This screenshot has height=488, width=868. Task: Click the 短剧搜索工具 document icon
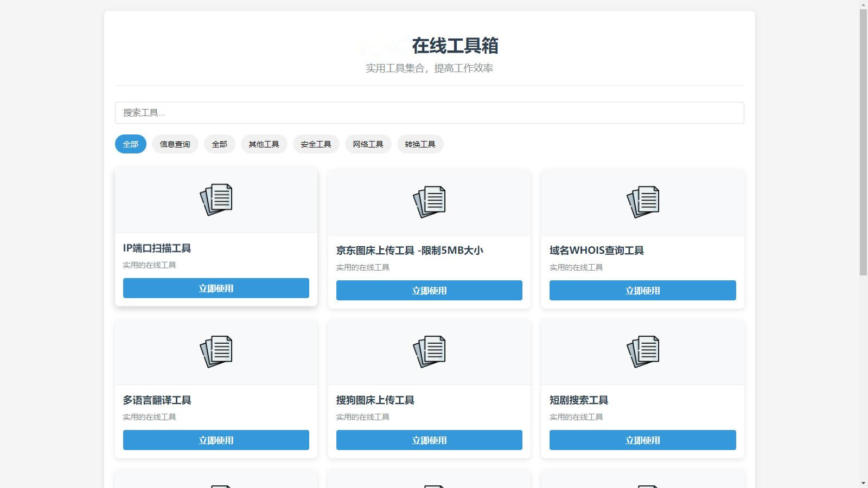point(642,351)
